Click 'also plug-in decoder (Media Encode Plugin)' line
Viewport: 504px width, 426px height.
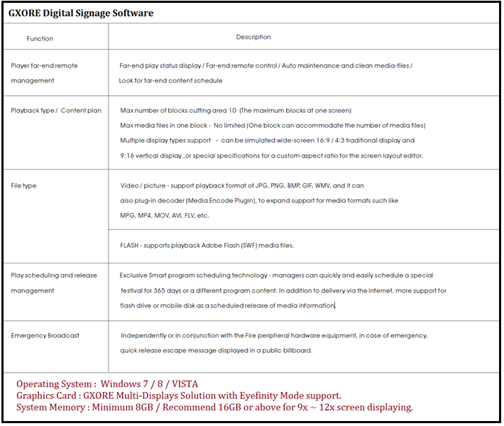point(259,201)
